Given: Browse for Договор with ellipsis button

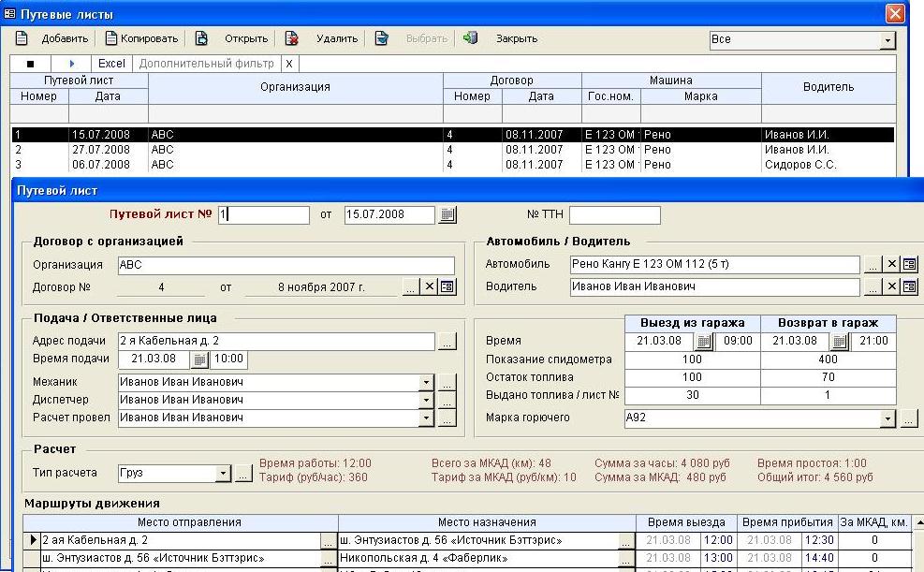Looking at the screenshot, I should click(411, 286).
